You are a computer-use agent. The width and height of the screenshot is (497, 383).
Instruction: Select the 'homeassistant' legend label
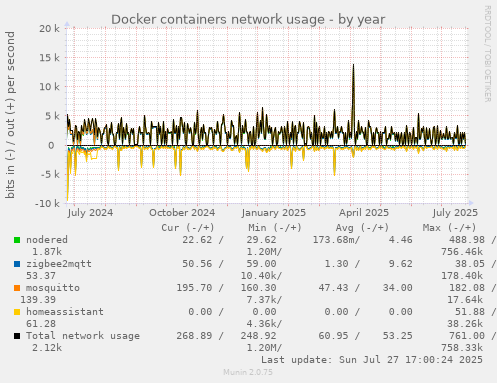click(x=65, y=312)
